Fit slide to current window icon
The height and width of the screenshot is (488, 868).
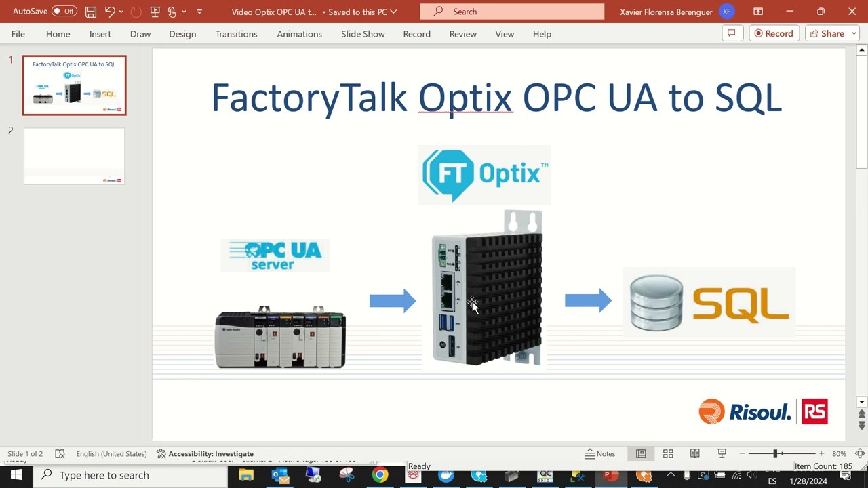(x=859, y=454)
